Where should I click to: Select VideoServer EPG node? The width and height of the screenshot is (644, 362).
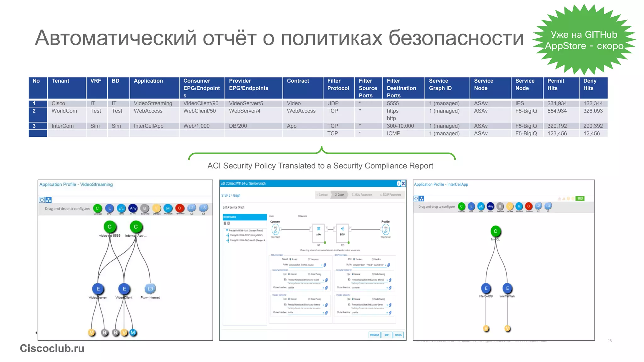(98, 289)
